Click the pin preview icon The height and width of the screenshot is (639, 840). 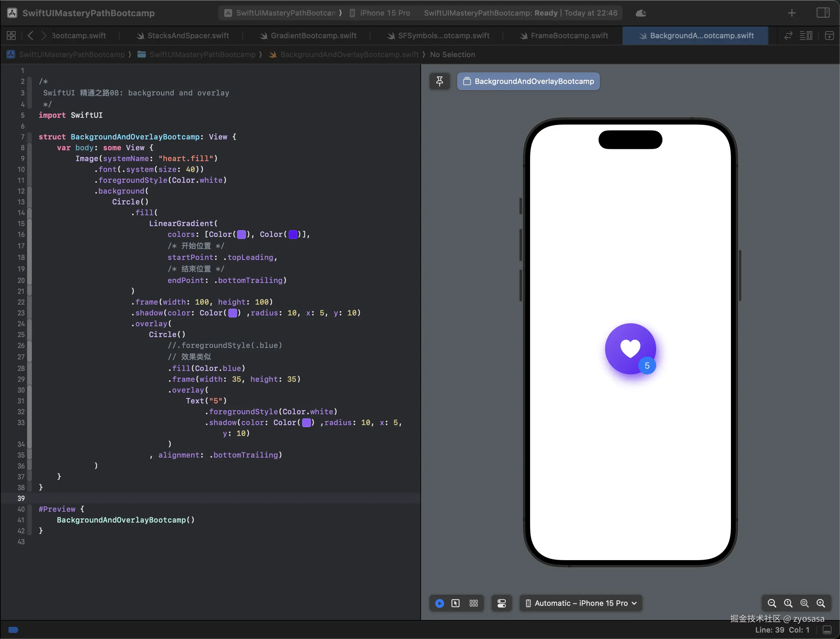pyautogui.click(x=440, y=81)
